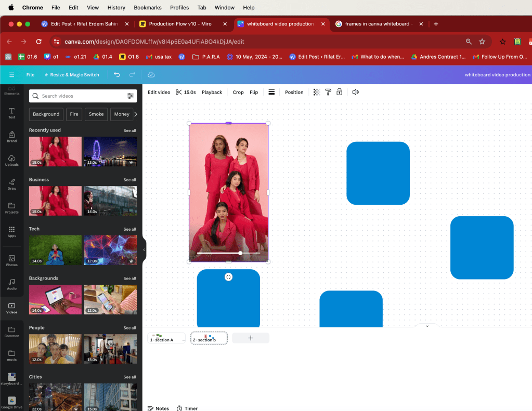Redo the last undone action
The height and width of the screenshot is (411, 532).
[132, 75]
